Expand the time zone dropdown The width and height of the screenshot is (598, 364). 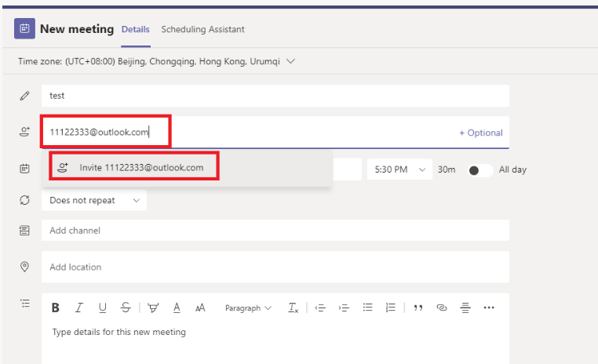pyautogui.click(x=290, y=61)
